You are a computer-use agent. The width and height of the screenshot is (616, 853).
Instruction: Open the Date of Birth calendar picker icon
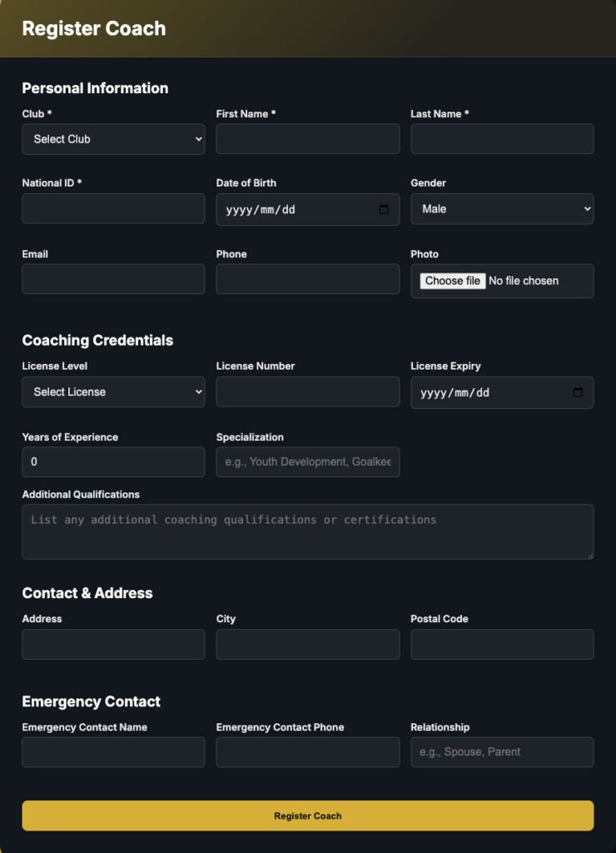pos(384,209)
